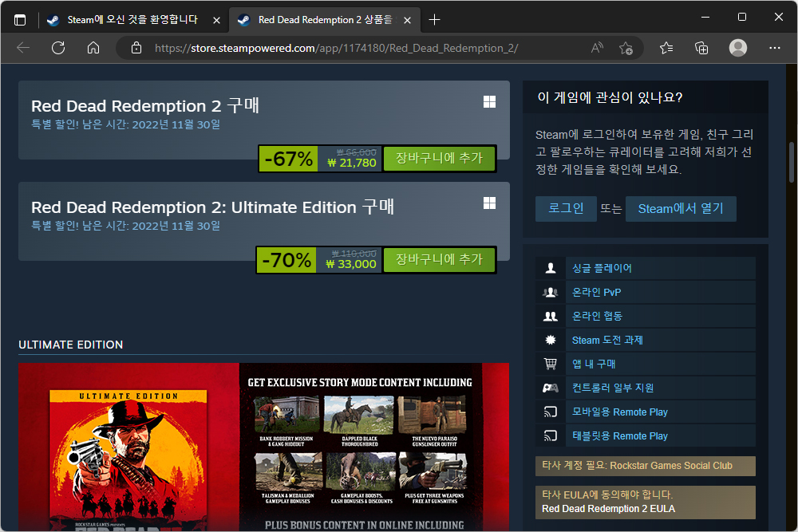Open the browser profile avatar
Image resolution: width=798 pixels, height=532 pixels.
coord(738,48)
